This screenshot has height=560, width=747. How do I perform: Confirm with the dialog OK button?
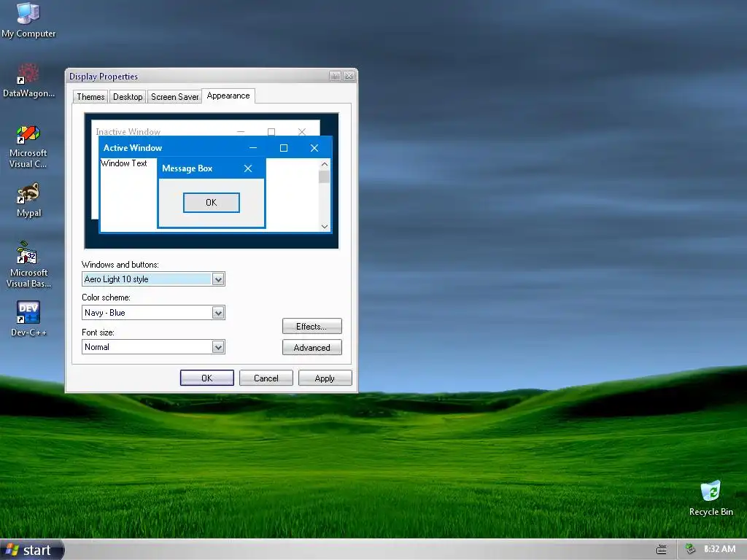pyautogui.click(x=206, y=378)
